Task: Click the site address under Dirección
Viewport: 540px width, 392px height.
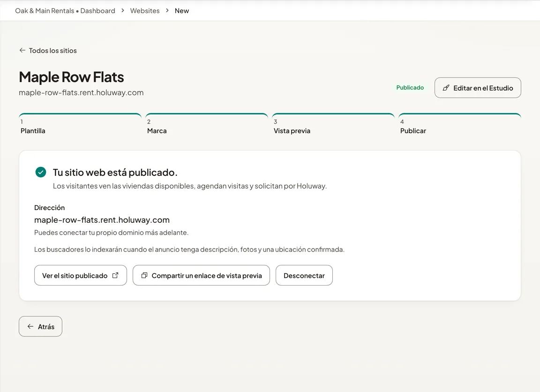Action: click(102, 220)
